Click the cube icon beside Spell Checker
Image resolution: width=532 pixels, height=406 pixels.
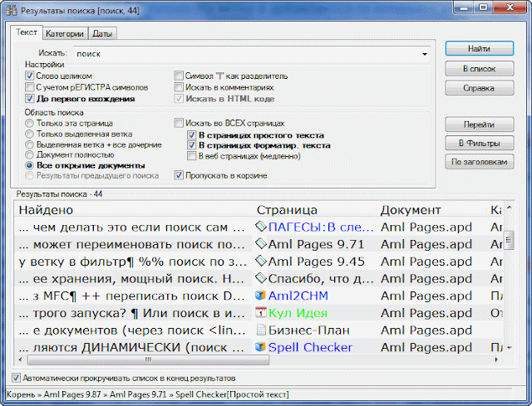click(x=260, y=347)
